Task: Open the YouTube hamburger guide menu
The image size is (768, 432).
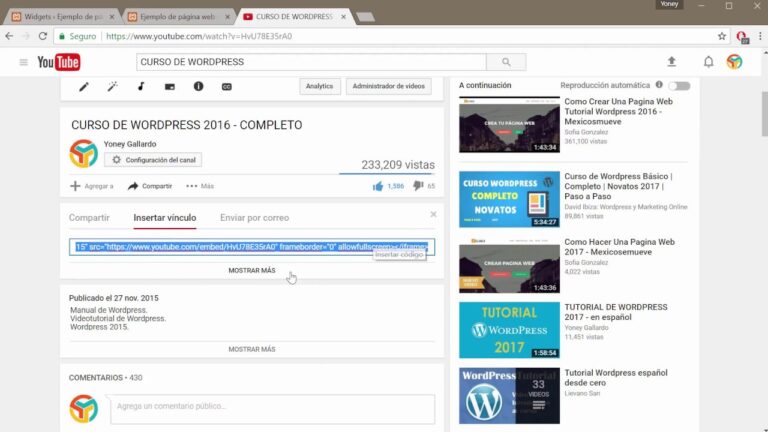Action: pyautogui.click(x=24, y=62)
